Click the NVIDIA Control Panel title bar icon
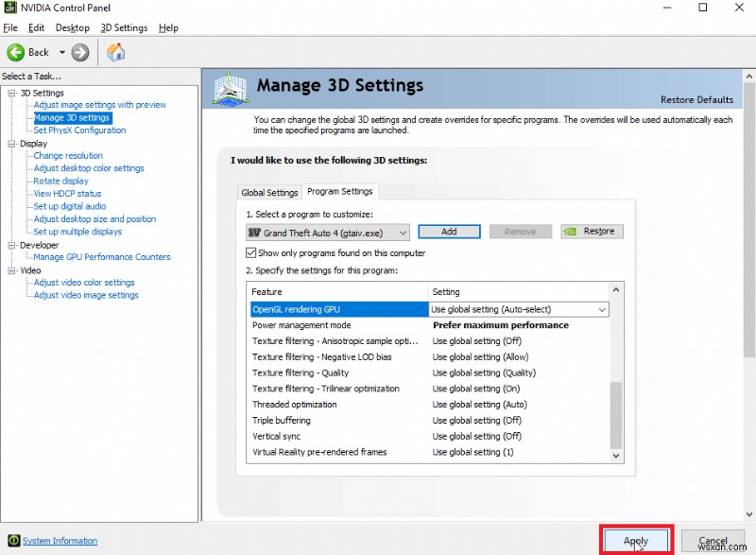 point(9,8)
